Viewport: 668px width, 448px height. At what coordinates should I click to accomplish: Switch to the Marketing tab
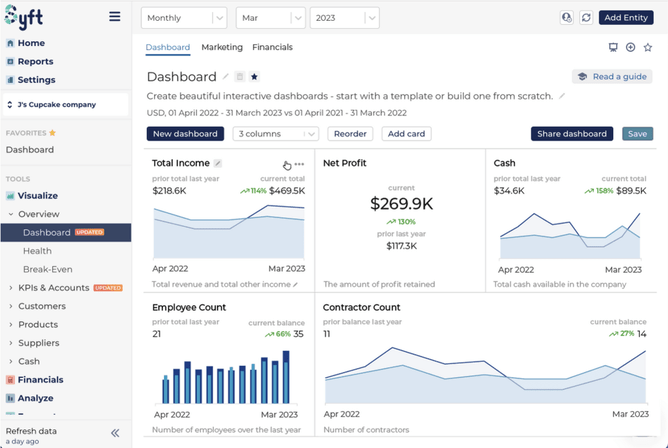click(x=221, y=48)
